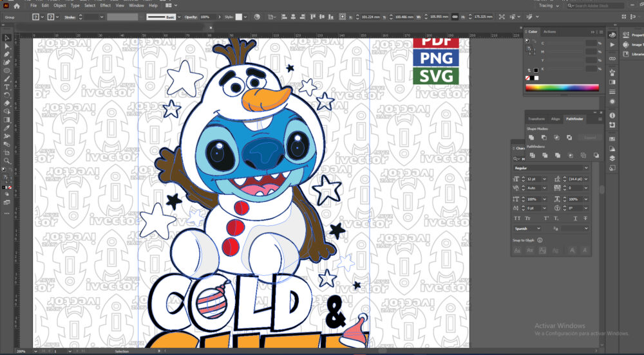
Task: Click the Stroke label link
Action: point(70,17)
